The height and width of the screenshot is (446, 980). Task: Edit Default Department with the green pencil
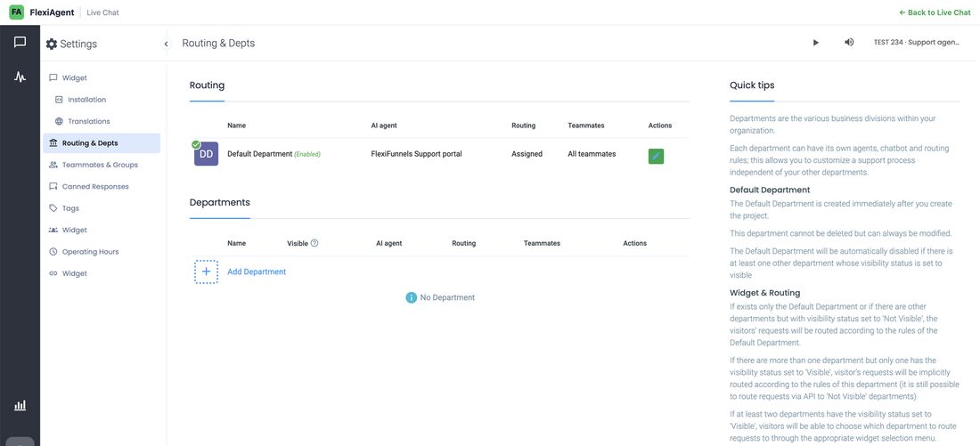656,156
